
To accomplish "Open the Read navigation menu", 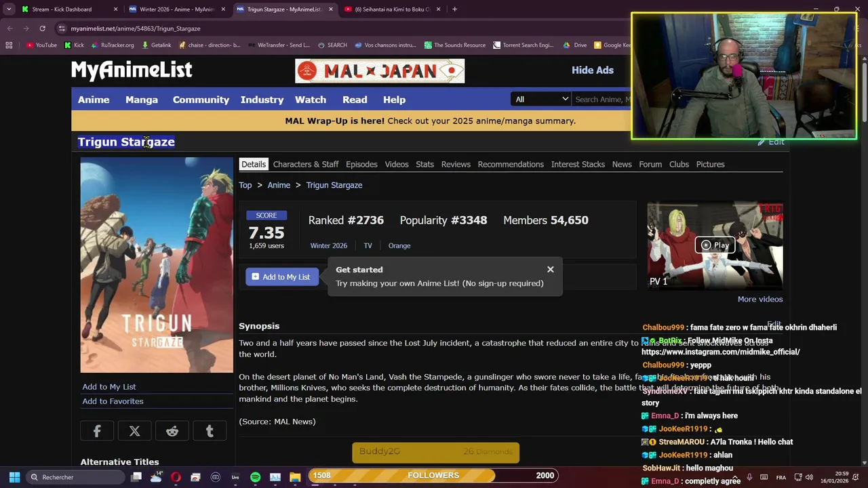I will (355, 100).
